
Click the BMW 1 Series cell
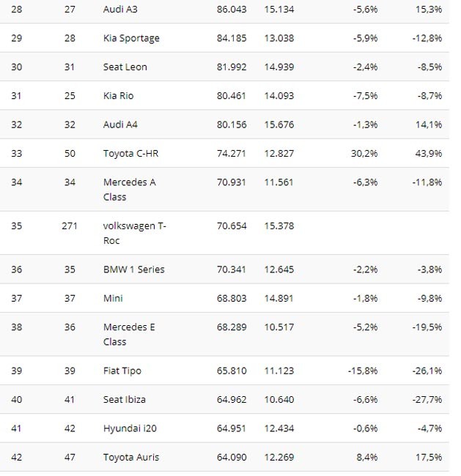pos(134,269)
